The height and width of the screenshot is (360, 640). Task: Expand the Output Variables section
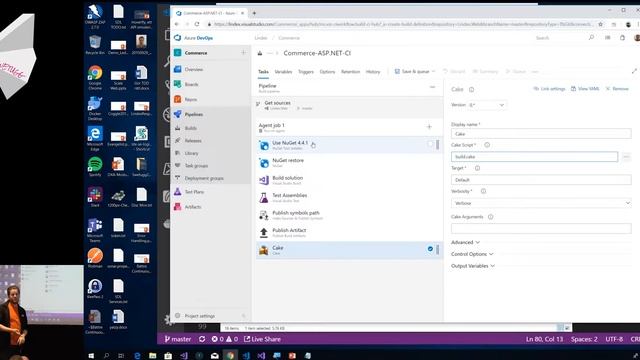point(473,266)
